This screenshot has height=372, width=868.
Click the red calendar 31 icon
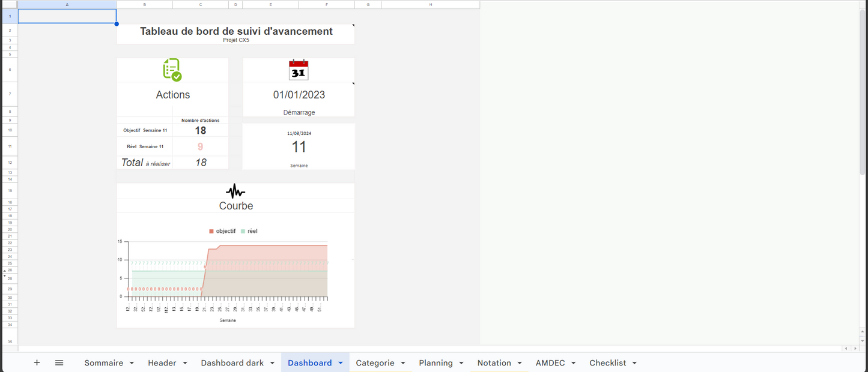(299, 70)
